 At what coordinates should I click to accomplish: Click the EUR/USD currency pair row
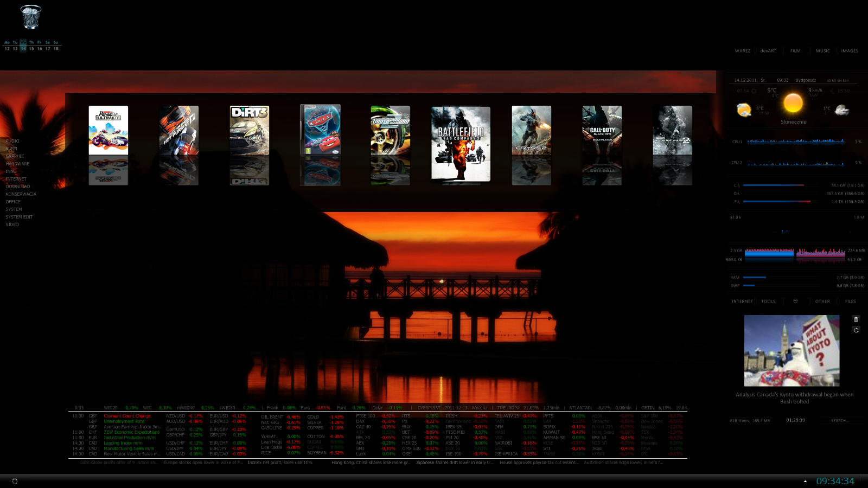[x=228, y=416]
